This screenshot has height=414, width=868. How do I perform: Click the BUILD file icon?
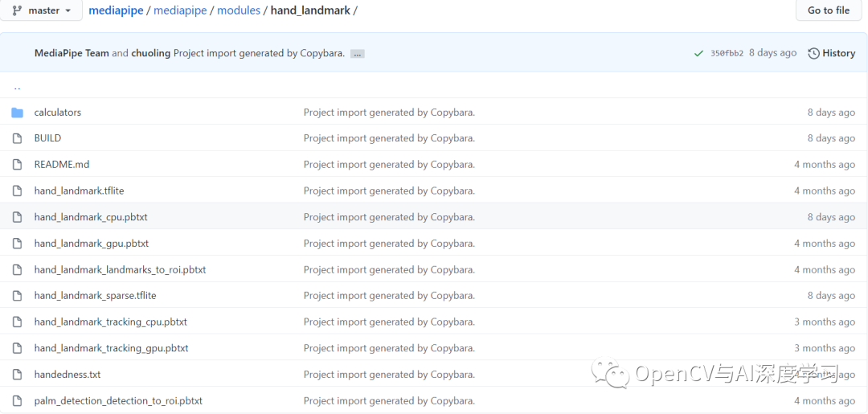pyautogui.click(x=17, y=138)
